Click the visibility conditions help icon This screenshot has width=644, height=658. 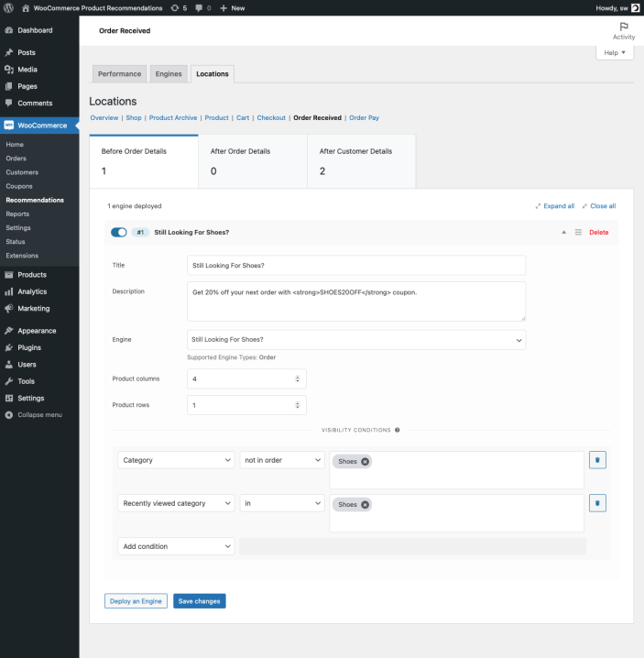397,430
